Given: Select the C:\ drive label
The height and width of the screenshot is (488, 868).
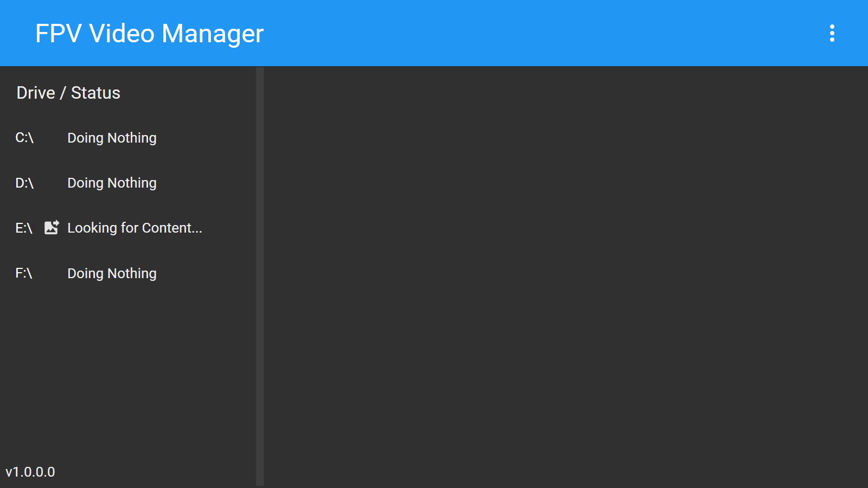Looking at the screenshot, I should tap(24, 138).
